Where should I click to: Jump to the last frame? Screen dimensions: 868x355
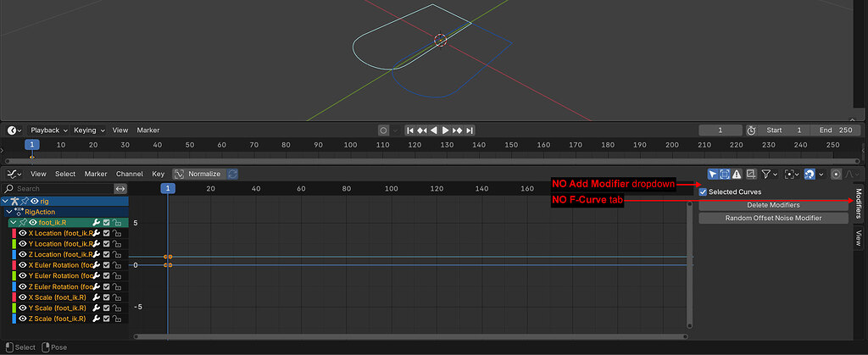[x=470, y=130]
